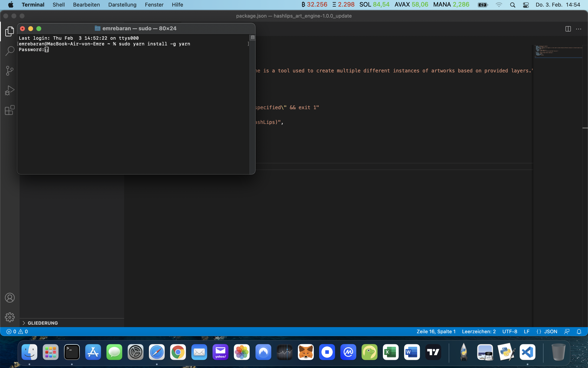Click the Bitcoin price ticker 32.256

click(x=314, y=5)
